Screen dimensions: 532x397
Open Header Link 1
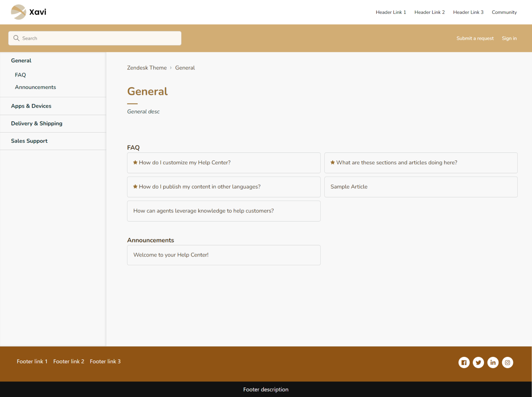point(391,12)
